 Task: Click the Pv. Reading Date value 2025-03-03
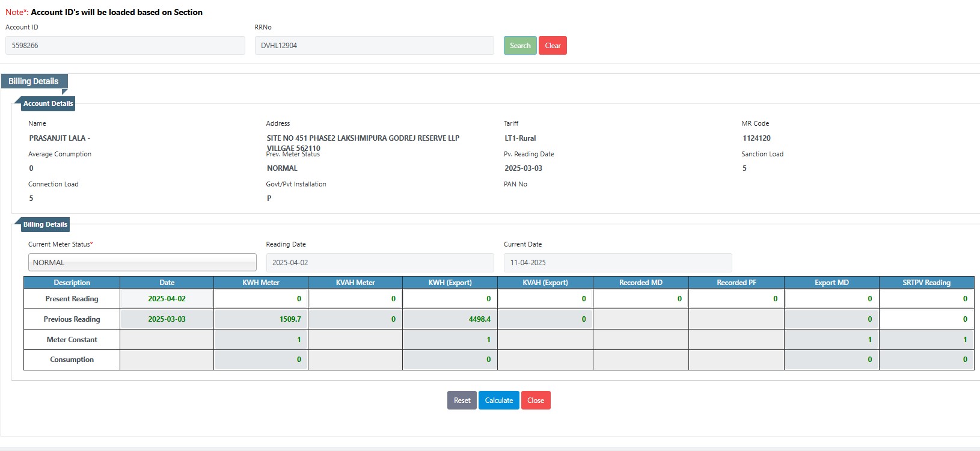pyautogui.click(x=523, y=168)
